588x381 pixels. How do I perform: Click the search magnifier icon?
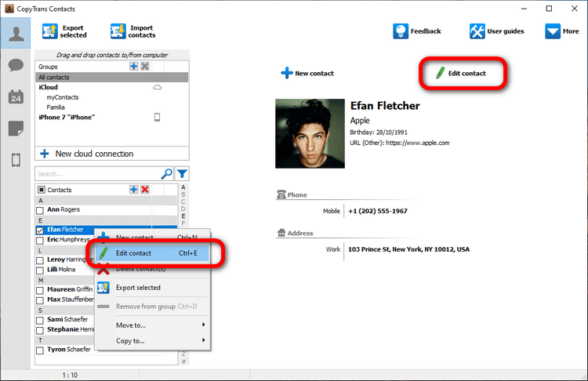[166, 174]
